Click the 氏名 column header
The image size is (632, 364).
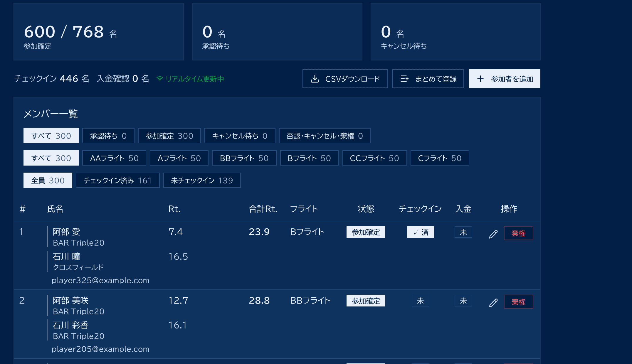pos(55,209)
